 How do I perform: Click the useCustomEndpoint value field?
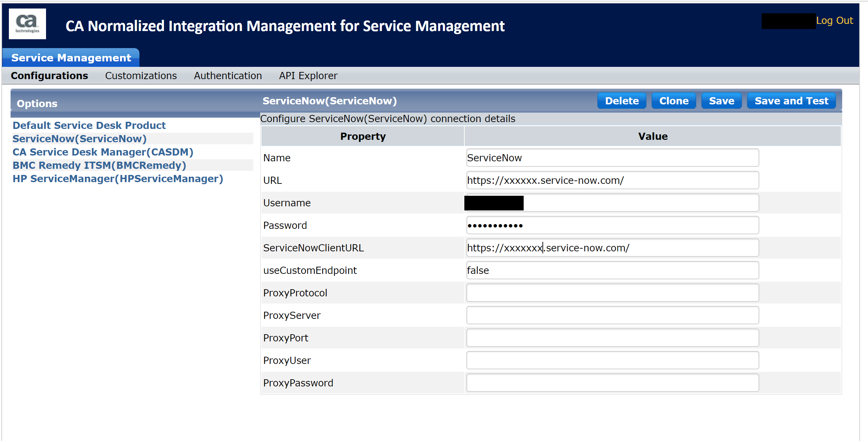pyautogui.click(x=612, y=270)
